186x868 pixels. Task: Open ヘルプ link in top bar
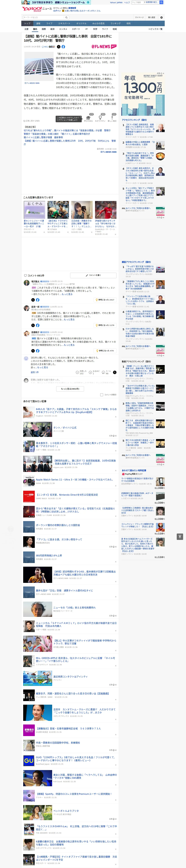click(127, 2)
